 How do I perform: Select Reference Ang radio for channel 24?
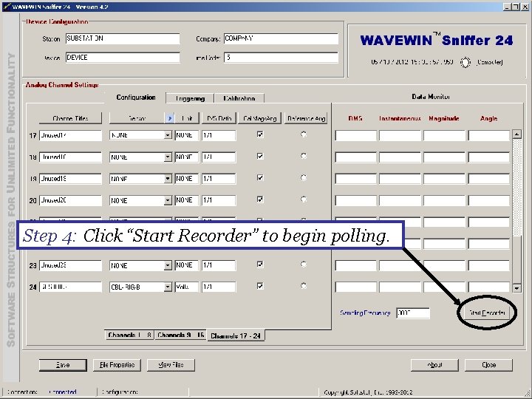click(304, 286)
